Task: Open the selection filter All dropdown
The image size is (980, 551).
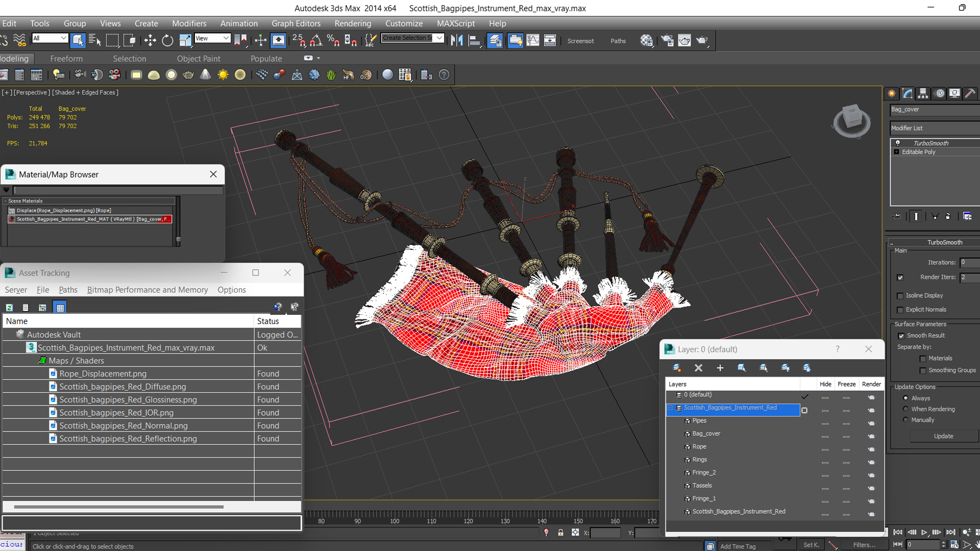Action: (50, 38)
